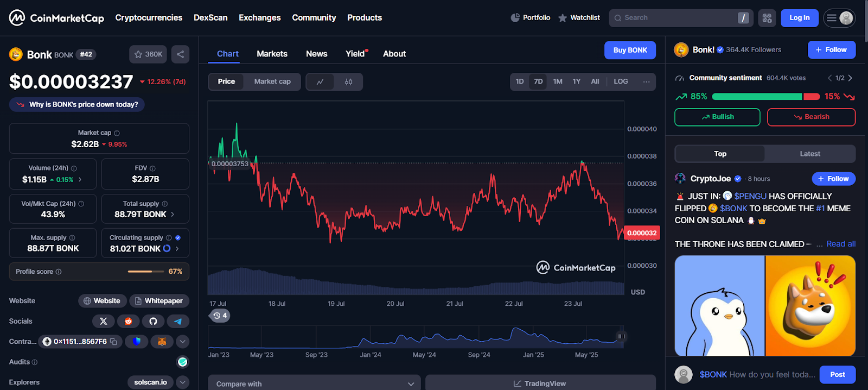Focus the Search input field
Viewport: 868px width, 390px height.
[x=681, y=18]
